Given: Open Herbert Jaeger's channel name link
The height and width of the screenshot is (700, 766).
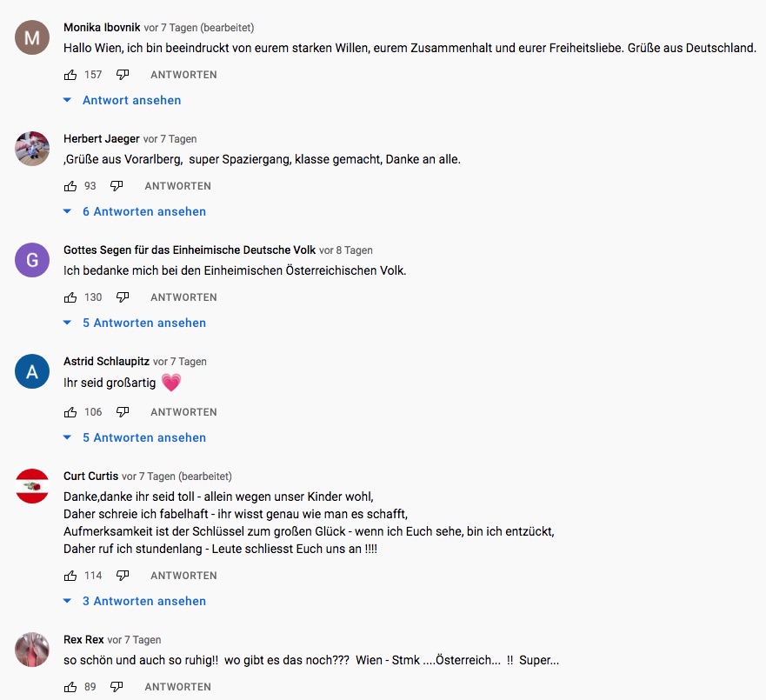Looking at the screenshot, I should coord(102,139).
